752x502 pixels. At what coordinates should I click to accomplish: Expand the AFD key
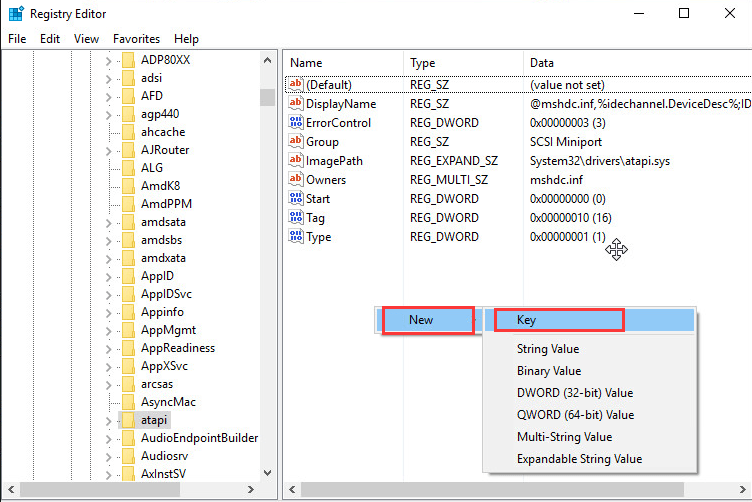point(108,97)
